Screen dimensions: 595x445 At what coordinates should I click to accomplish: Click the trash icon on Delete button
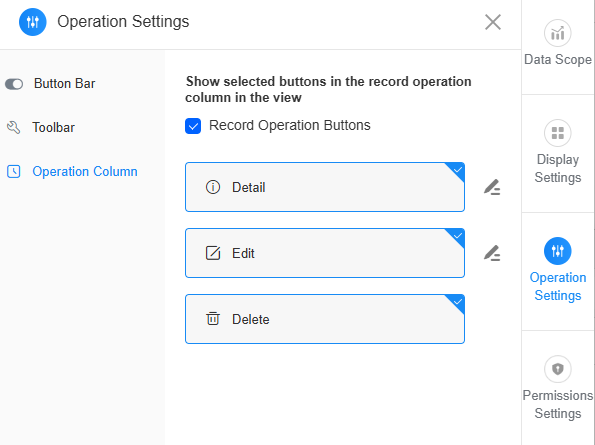point(213,319)
